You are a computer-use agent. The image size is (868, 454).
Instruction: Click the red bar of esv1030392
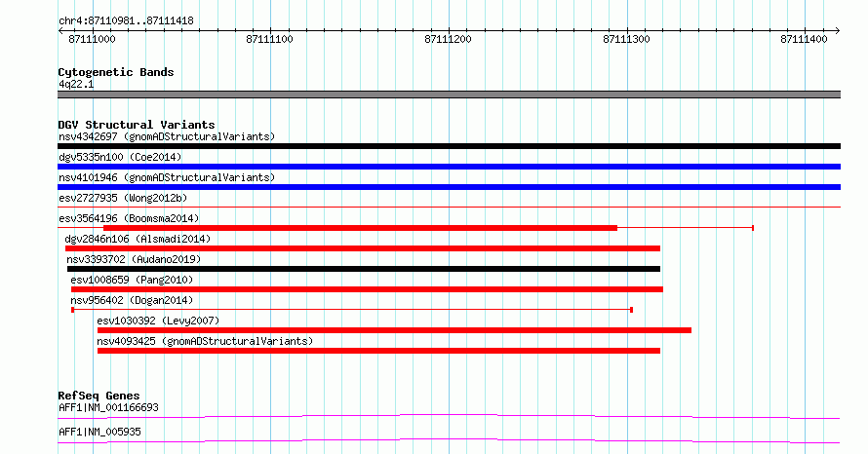394,330
